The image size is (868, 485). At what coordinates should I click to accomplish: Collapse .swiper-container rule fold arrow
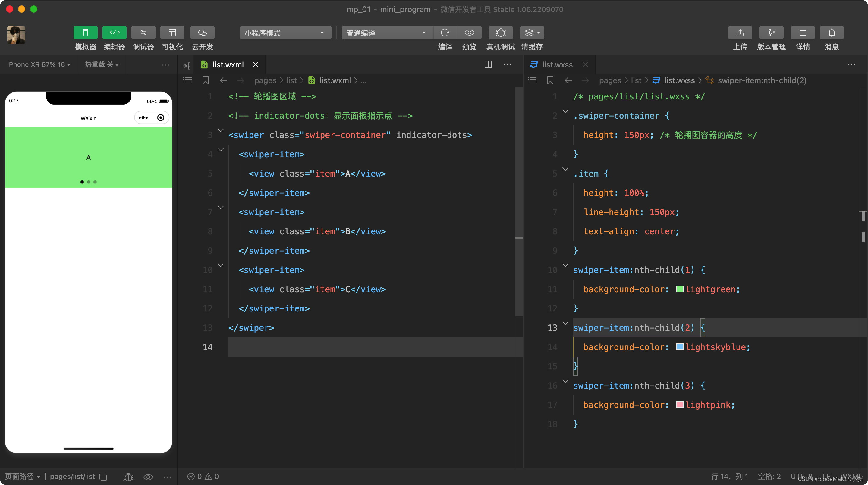tap(565, 111)
